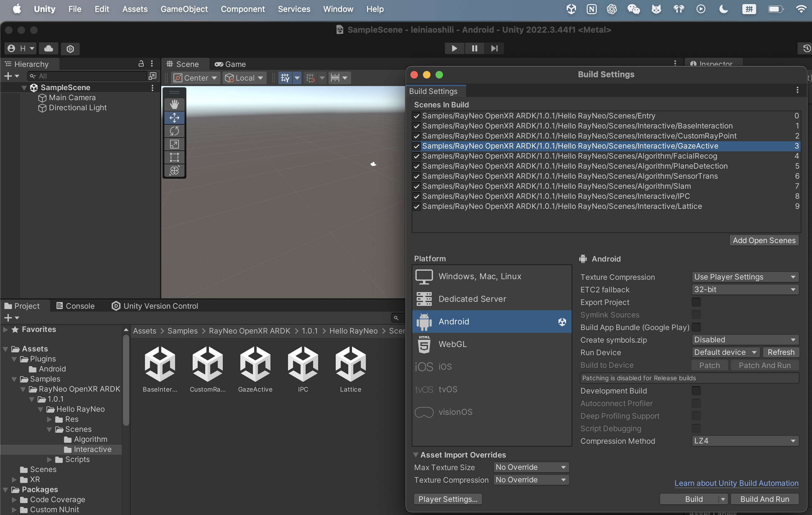Open the BaseInteraction scene asset
This screenshot has width=812, height=515.
click(x=160, y=369)
